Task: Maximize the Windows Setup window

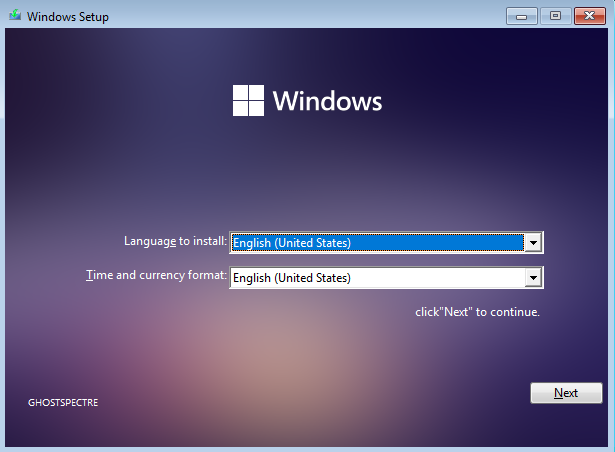Action: click(555, 16)
